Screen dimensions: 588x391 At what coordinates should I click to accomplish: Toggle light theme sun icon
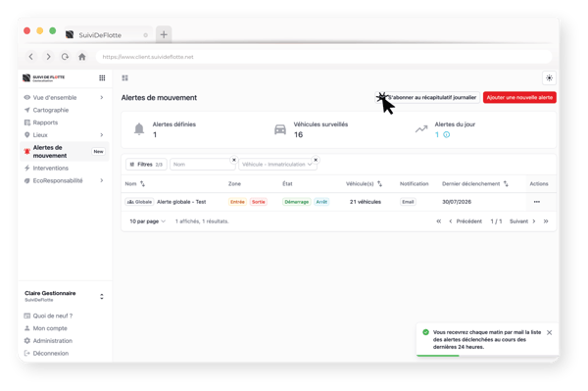point(549,78)
